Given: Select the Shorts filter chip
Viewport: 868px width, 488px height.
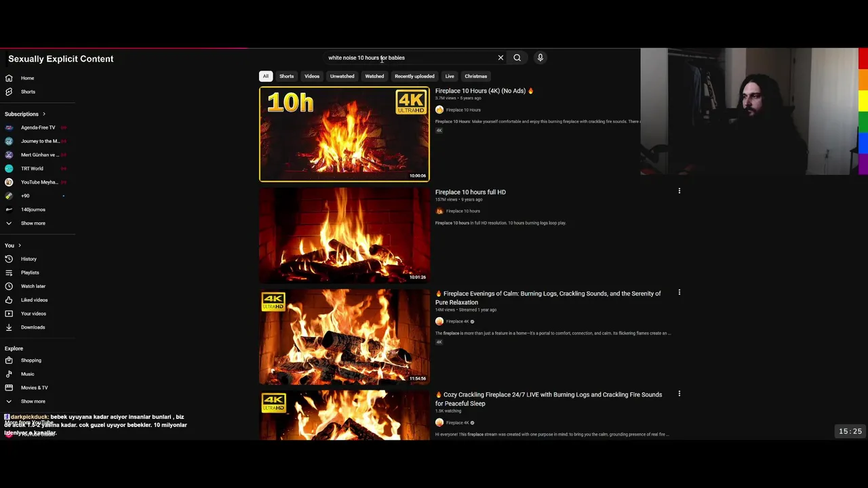Looking at the screenshot, I should pyautogui.click(x=287, y=76).
